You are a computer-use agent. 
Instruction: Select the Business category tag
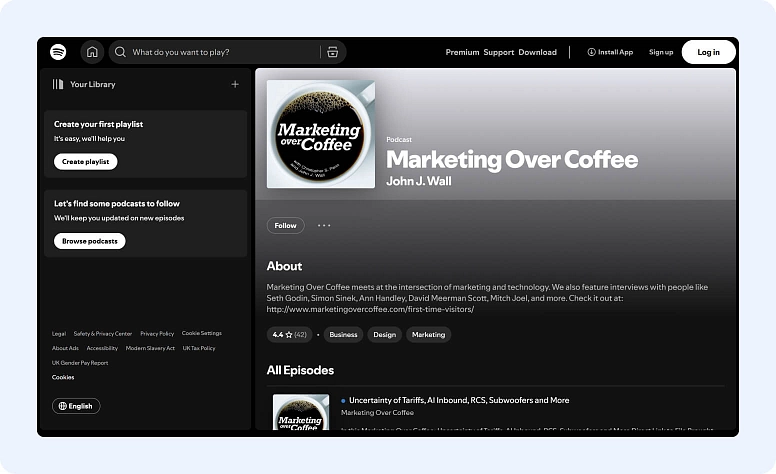point(343,334)
